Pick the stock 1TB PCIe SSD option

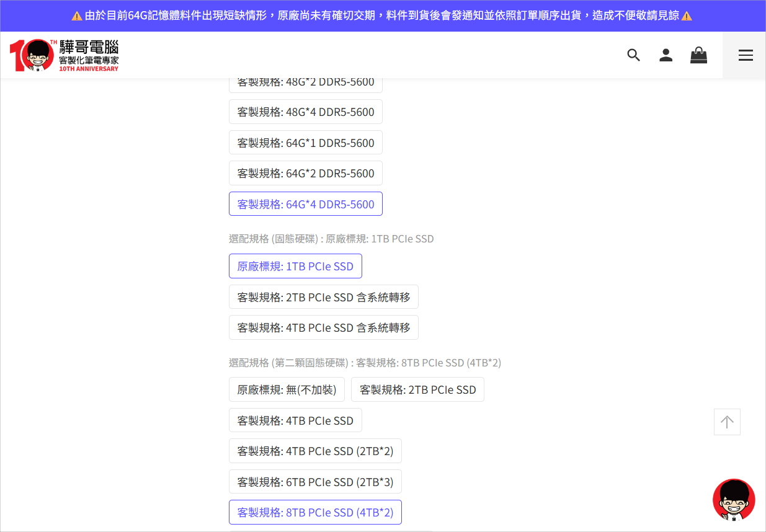coord(295,266)
